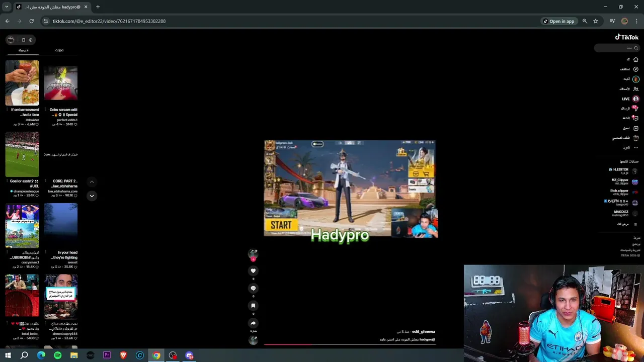The height and width of the screenshot is (362, 644).
Task: Bookmark this page with the star icon
Action: coord(596,21)
